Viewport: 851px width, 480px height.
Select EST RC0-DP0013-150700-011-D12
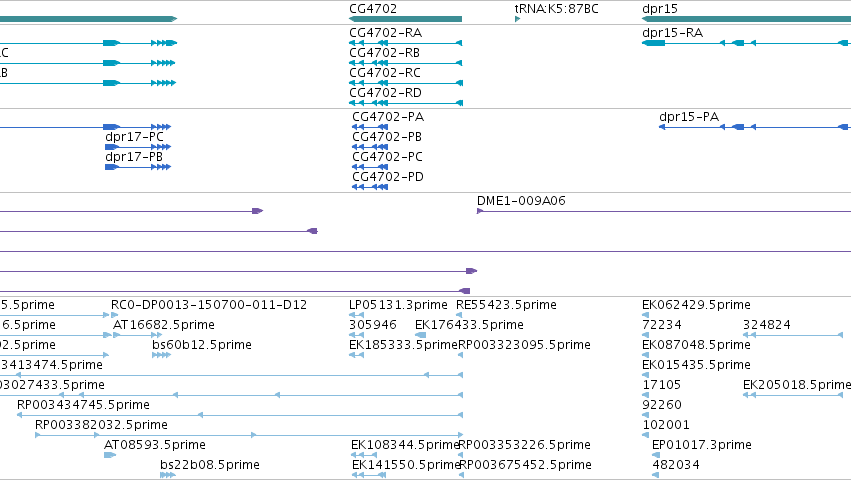coord(209,305)
